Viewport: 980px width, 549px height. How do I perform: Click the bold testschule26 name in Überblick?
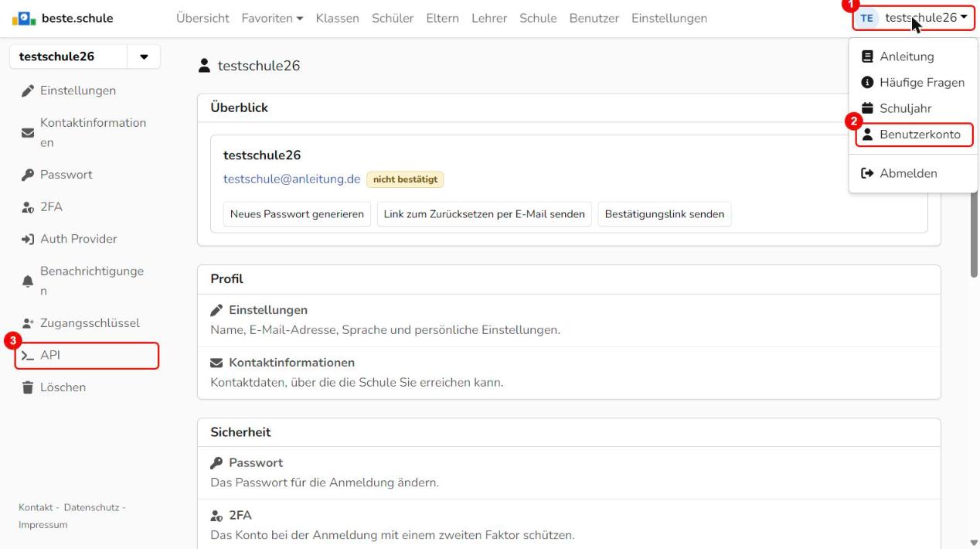click(262, 155)
